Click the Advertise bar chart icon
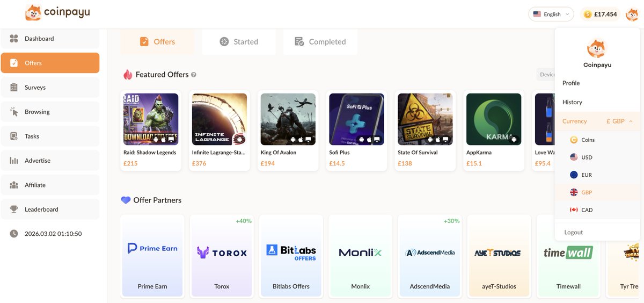 tap(14, 161)
